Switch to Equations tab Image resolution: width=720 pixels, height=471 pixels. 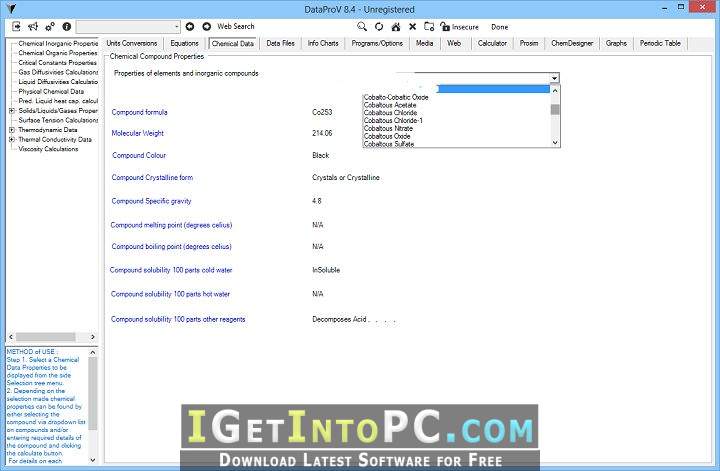coord(184,43)
